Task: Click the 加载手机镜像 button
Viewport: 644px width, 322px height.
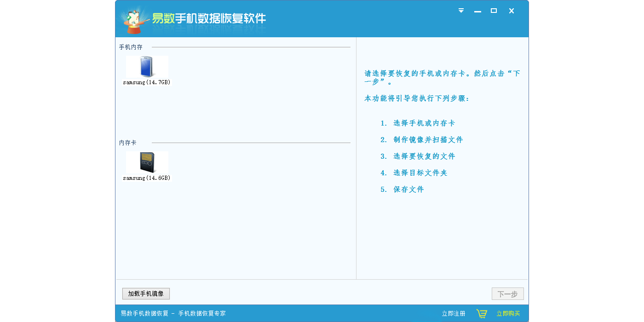Action: coord(146,294)
